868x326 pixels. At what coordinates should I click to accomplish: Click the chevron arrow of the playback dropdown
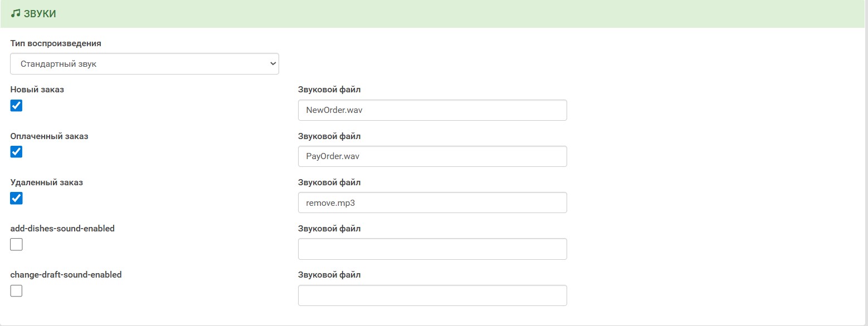point(273,64)
